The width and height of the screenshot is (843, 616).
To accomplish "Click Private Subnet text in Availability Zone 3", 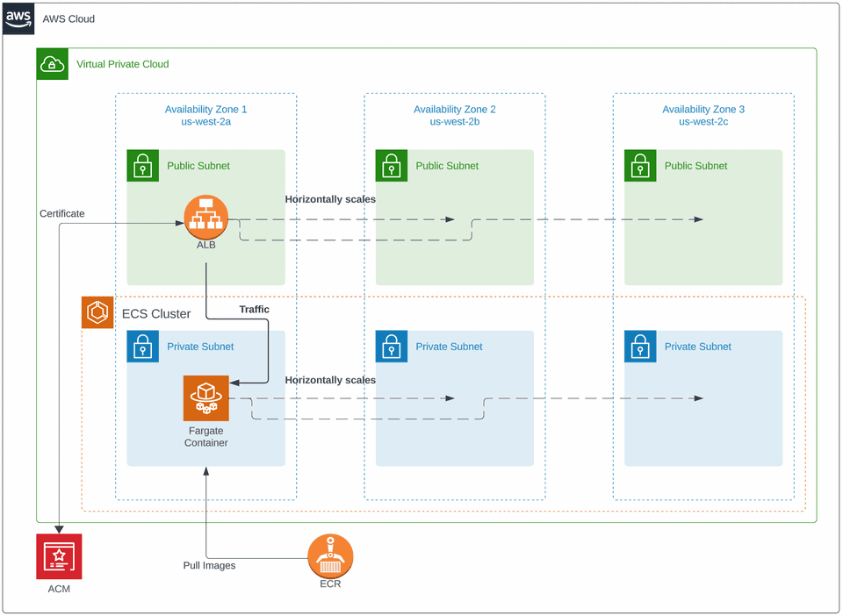I will tap(698, 347).
